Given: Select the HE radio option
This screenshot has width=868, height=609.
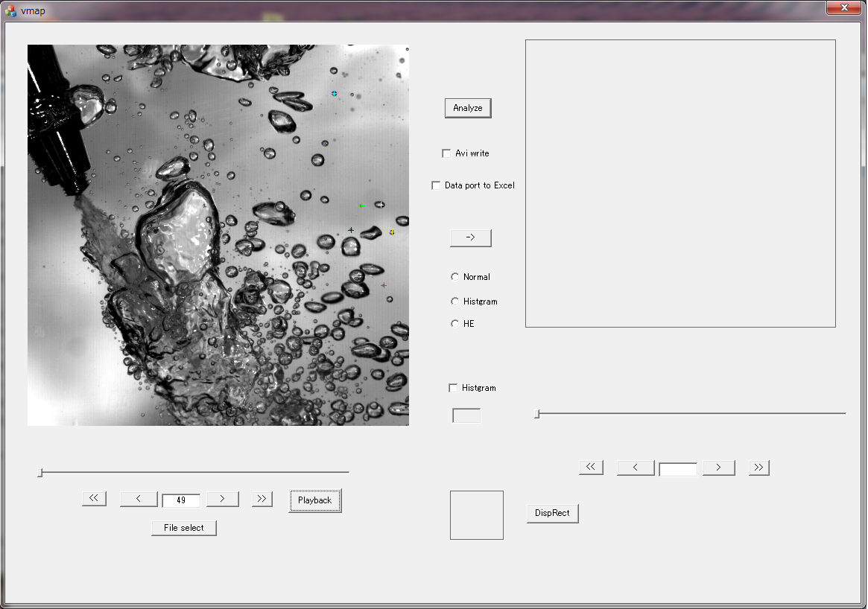Looking at the screenshot, I should tap(455, 324).
